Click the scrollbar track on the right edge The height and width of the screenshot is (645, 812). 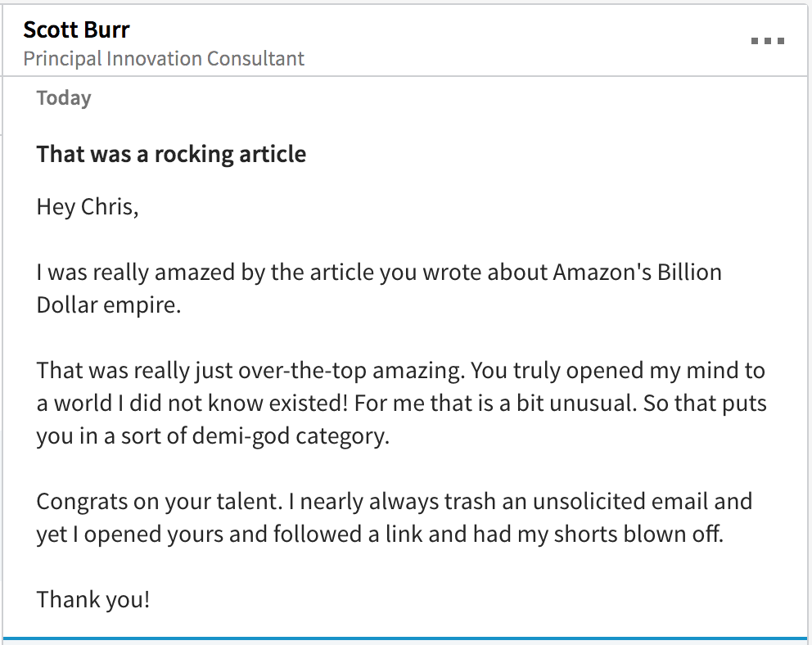point(807,327)
